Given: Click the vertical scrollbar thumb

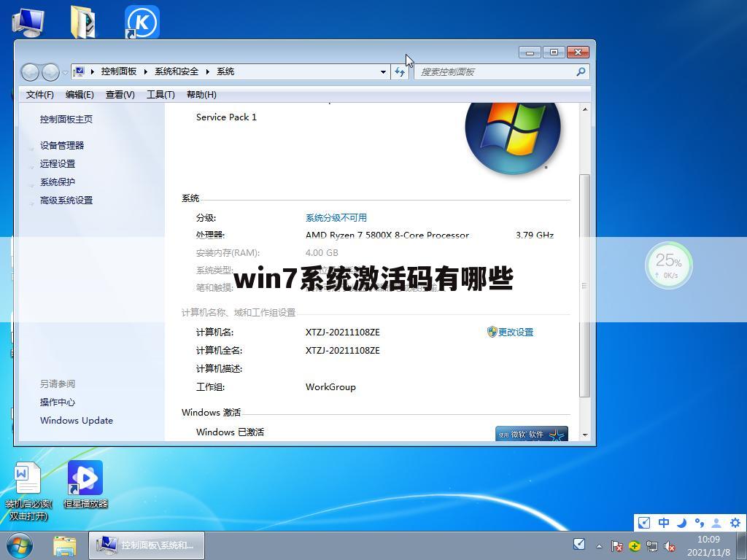Looking at the screenshot, I should click(585, 286).
